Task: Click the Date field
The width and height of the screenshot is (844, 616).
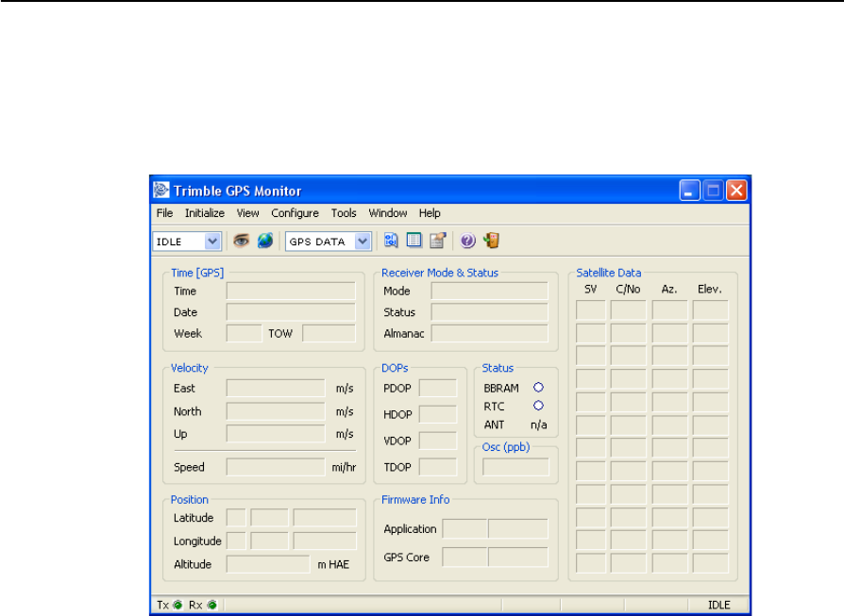Action: coord(291,312)
